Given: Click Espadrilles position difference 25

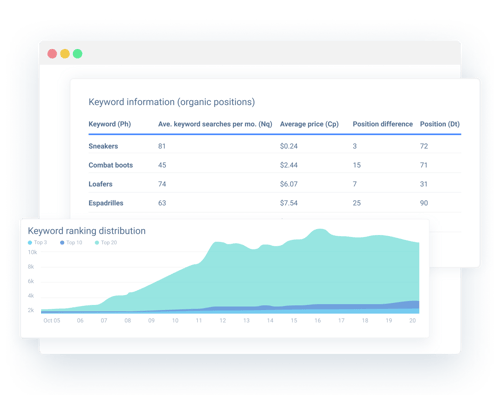Looking at the screenshot, I should click(357, 203).
